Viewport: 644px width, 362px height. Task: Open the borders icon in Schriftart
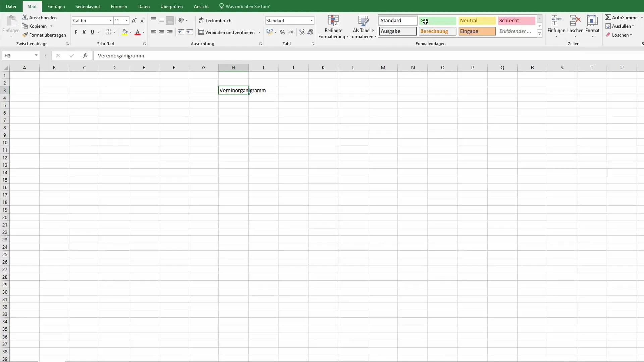108,32
